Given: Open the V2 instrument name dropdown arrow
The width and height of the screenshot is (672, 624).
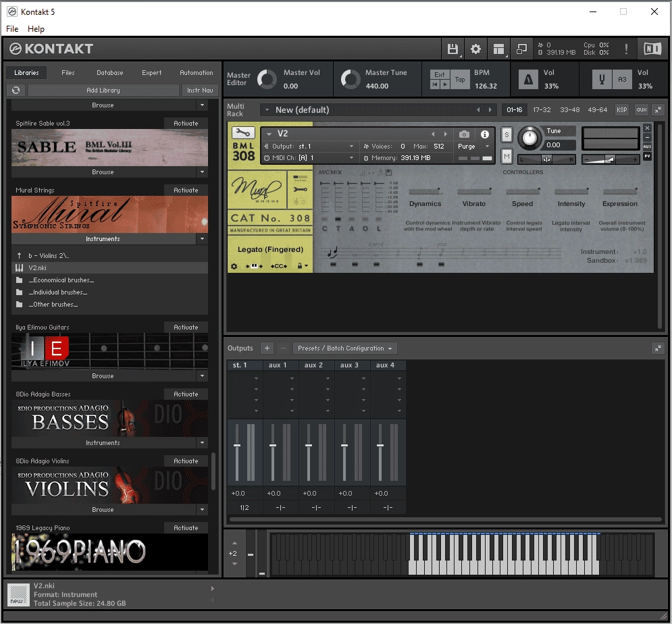Looking at the screenshot, I should (269, 134).
